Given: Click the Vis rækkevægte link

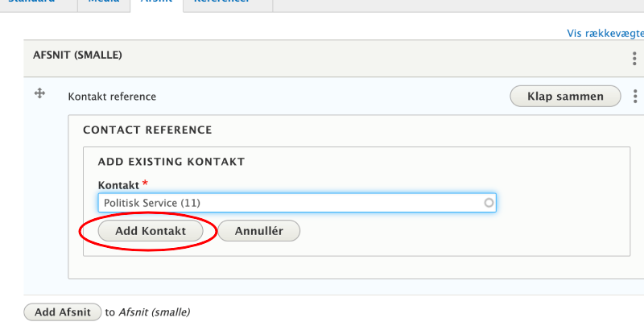Looking at the screenshot, I should pos(605,33).
